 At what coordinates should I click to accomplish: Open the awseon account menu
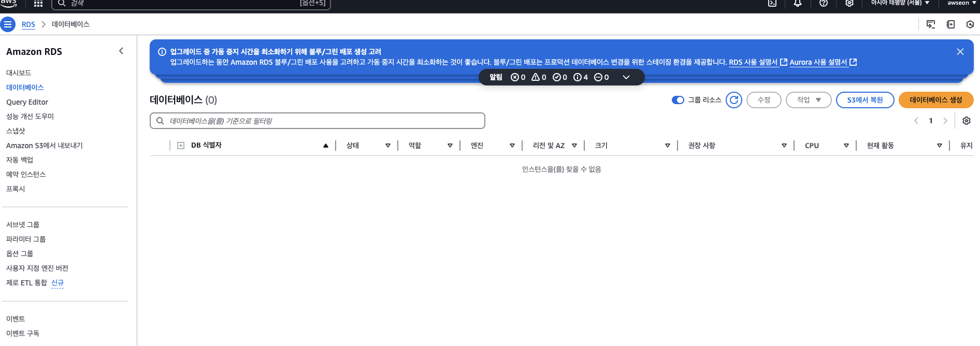point(962,3)
